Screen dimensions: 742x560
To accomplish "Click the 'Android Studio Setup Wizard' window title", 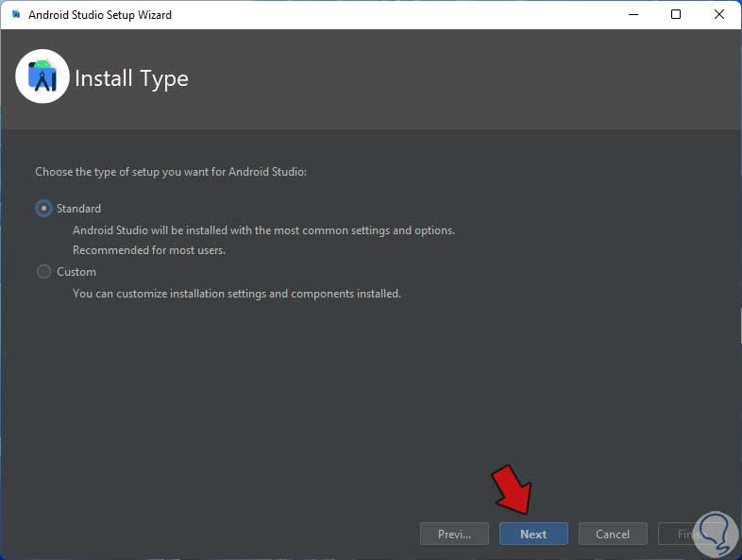I will (100, 15).
